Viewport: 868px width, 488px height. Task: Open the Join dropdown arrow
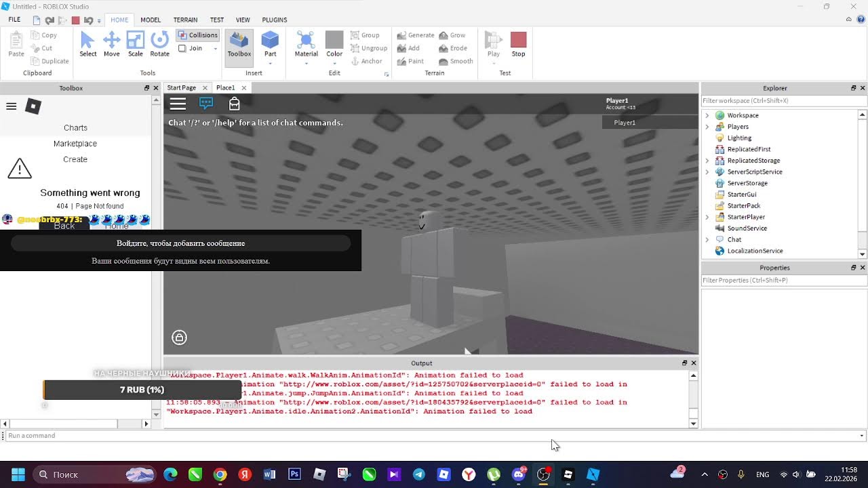[216, 49]
